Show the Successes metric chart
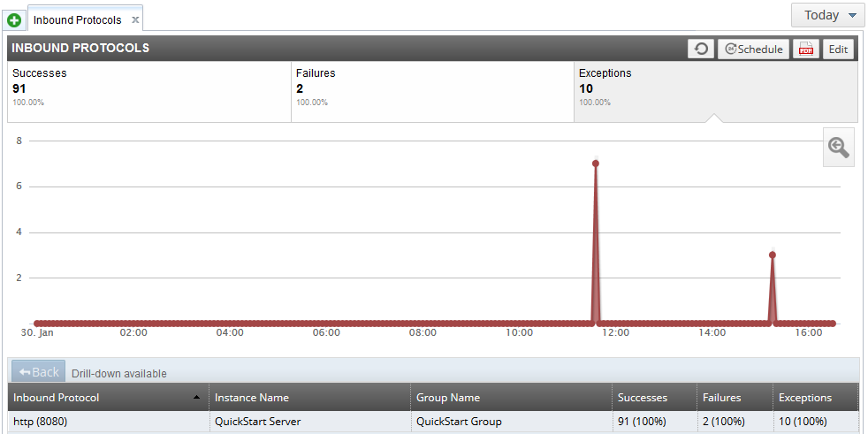Screen dimensions: 868x434 pyautogui.click(x=149, y=91)
